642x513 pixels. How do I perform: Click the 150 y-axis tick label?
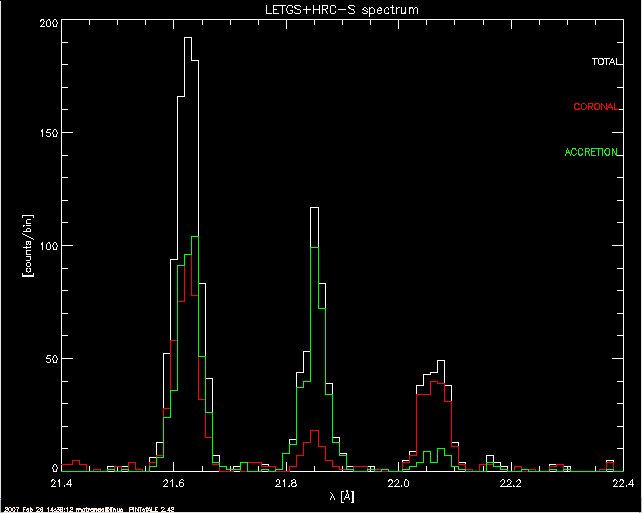tap(46, 133)
